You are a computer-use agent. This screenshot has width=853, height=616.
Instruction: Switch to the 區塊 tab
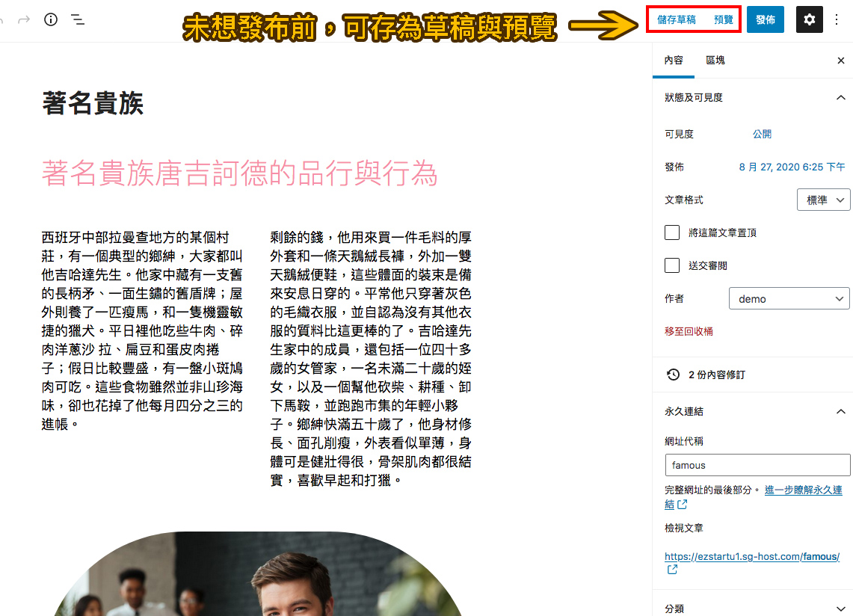click(x=715, y=60)
